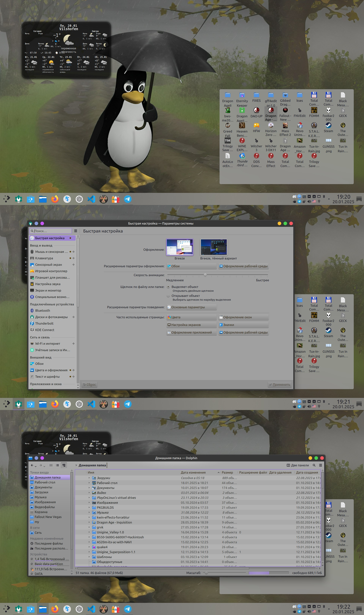Open Wi-Fi и интернет settings category

pyautogui.click(x=53, y=343)
